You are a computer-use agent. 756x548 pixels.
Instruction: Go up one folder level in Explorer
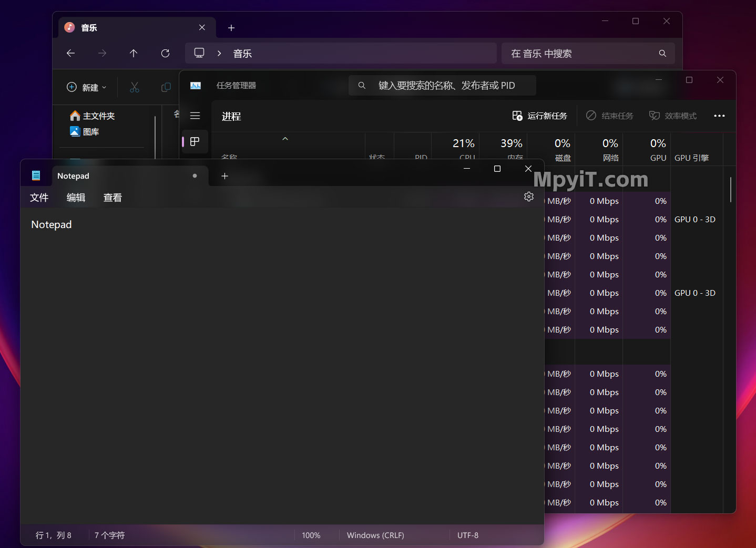134,53
